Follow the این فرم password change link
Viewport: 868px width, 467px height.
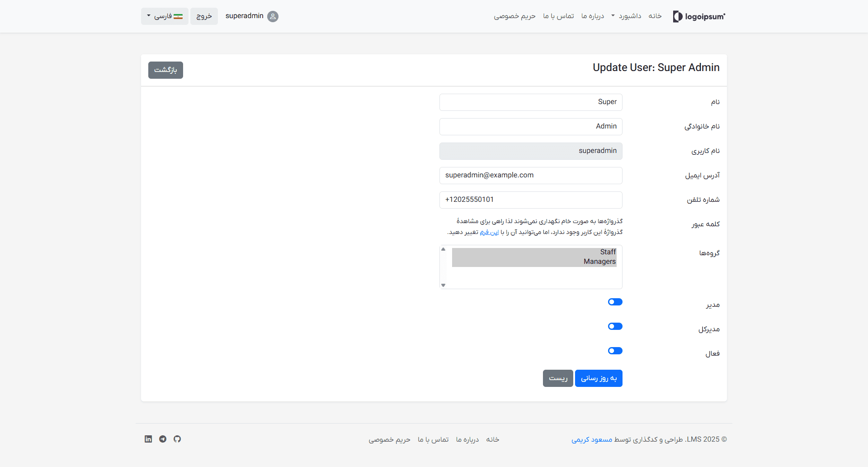click(x=490, y=232)
